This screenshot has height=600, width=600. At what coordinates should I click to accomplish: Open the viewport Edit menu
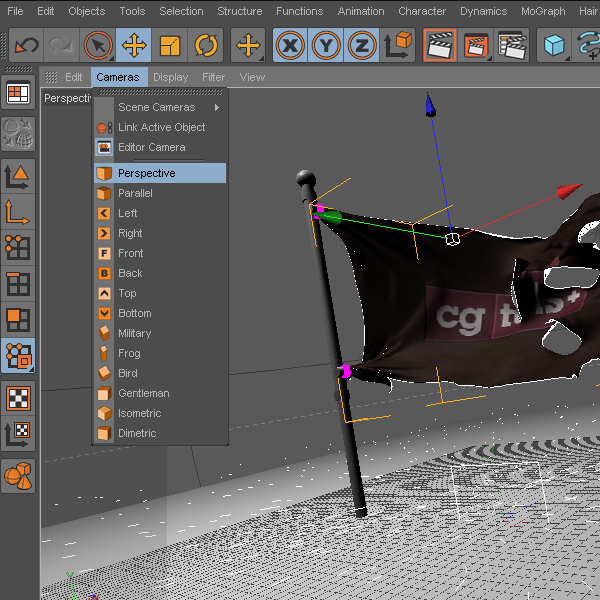[73, 77]
